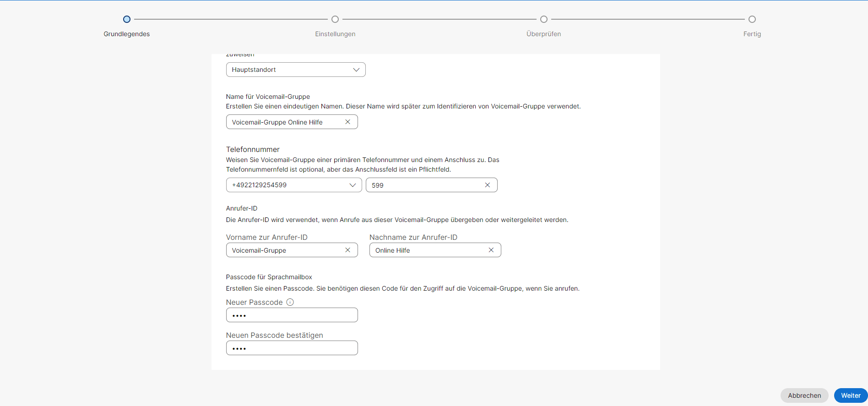This screenshot has width=868, height=406.
Task: Clear the Nachname zur Anrufer-ID field
Action: [x=491, y=250]
